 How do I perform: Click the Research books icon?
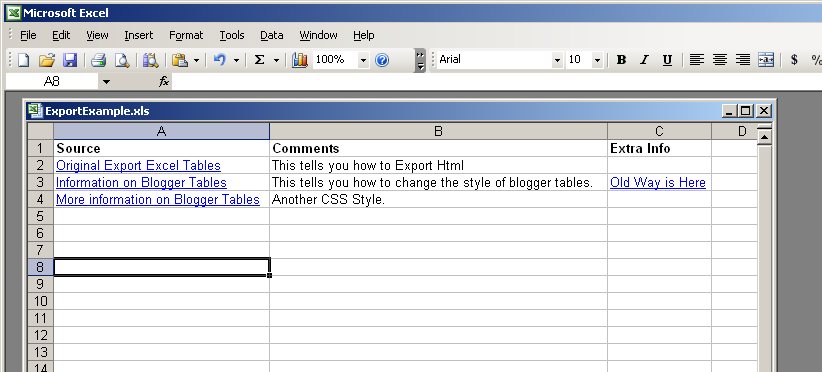tap(150, 60)
